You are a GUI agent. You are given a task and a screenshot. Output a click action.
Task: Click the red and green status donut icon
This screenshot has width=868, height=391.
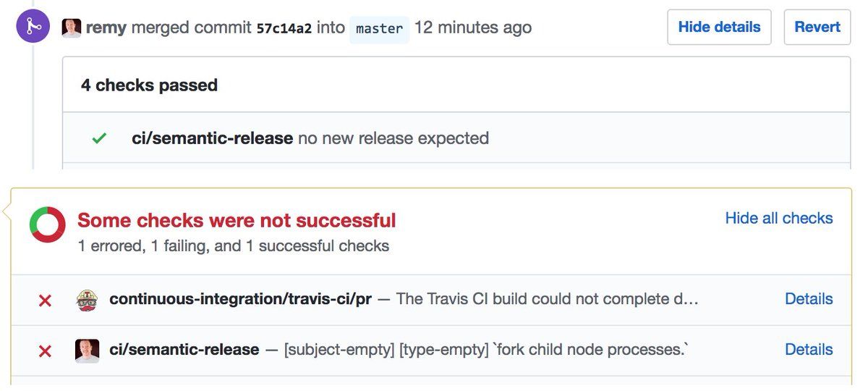pos(48,224)
